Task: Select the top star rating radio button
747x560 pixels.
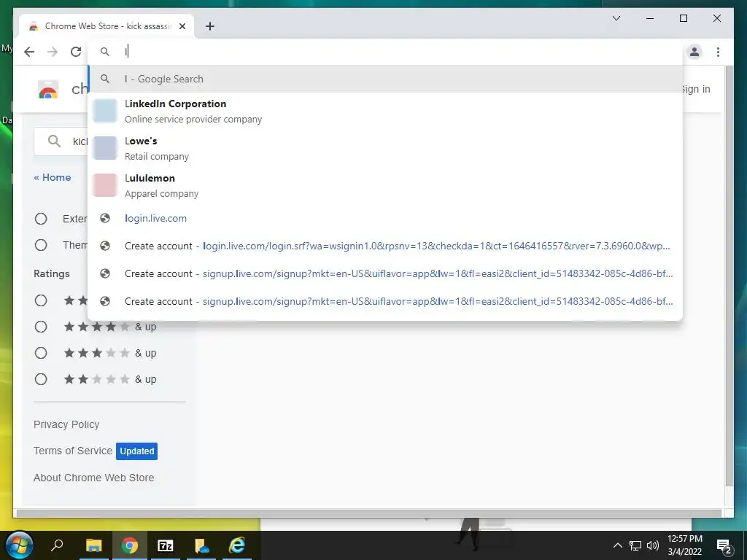Action: (41, 300)
